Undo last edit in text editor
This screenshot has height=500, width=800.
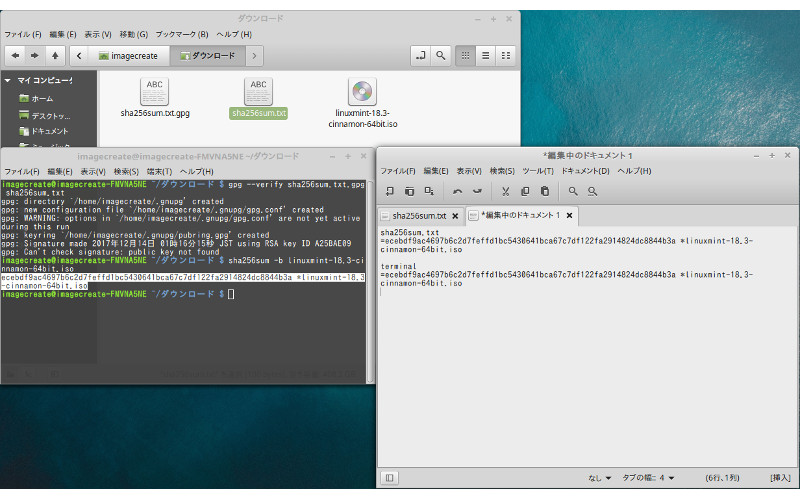457,191
